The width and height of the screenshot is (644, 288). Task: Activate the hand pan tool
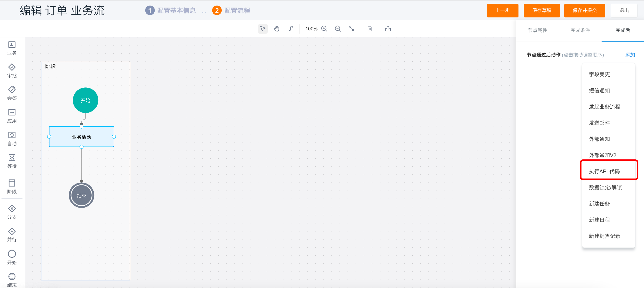click(x=277, y=29)
